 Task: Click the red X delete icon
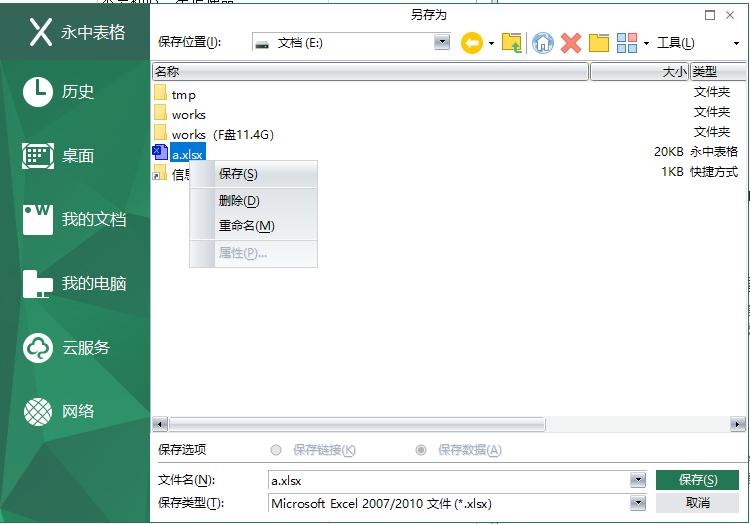coord(571,43)
